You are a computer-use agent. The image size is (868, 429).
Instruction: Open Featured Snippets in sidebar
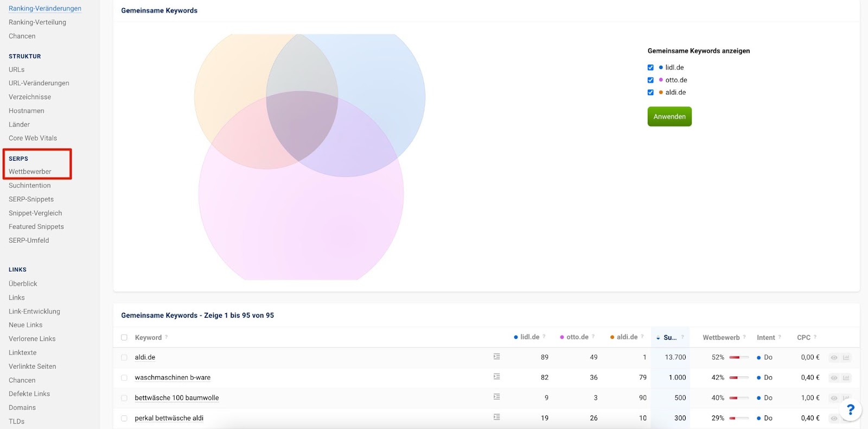click(x=36, y=226)
